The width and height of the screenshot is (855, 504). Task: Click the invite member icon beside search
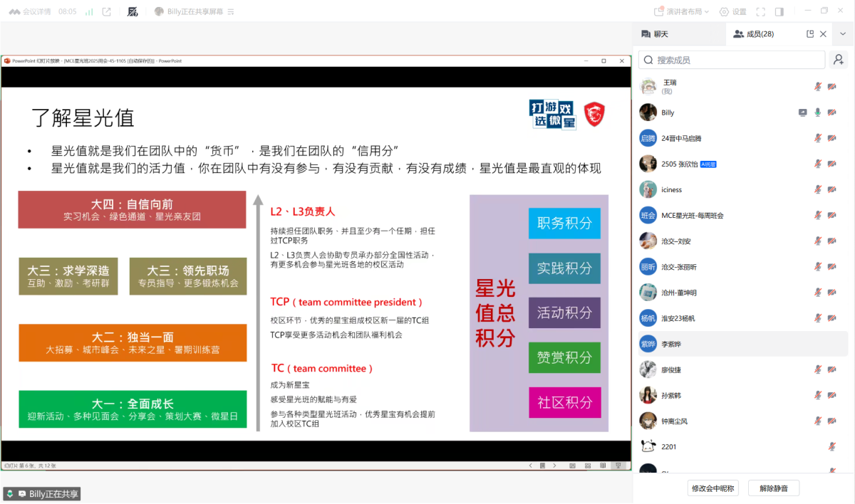839,60
